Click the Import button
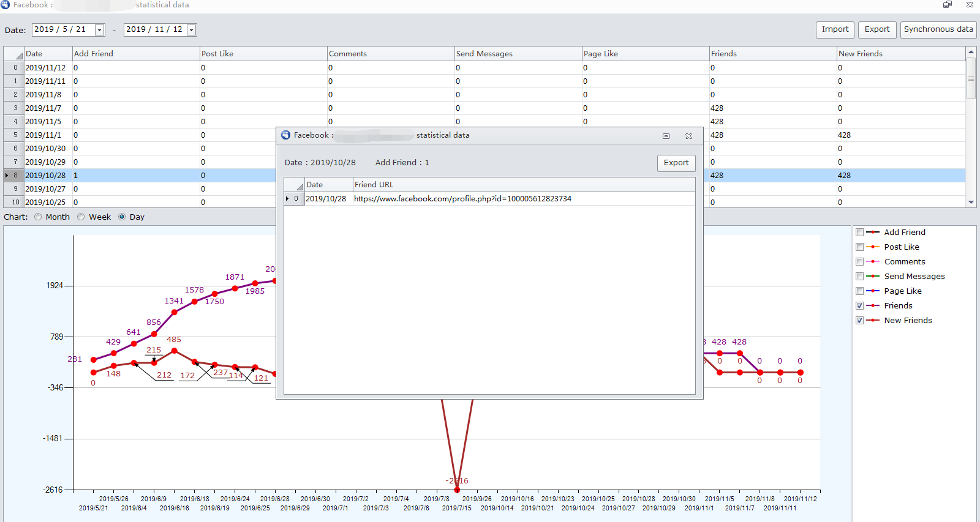Image resolution: width=980 pixels, height=522 pixels. (x=835, y=29)
